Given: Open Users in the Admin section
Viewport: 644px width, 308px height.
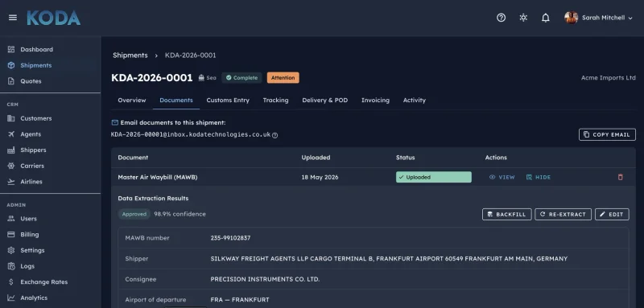Looking at the screenshot, I should click(28, 219).
